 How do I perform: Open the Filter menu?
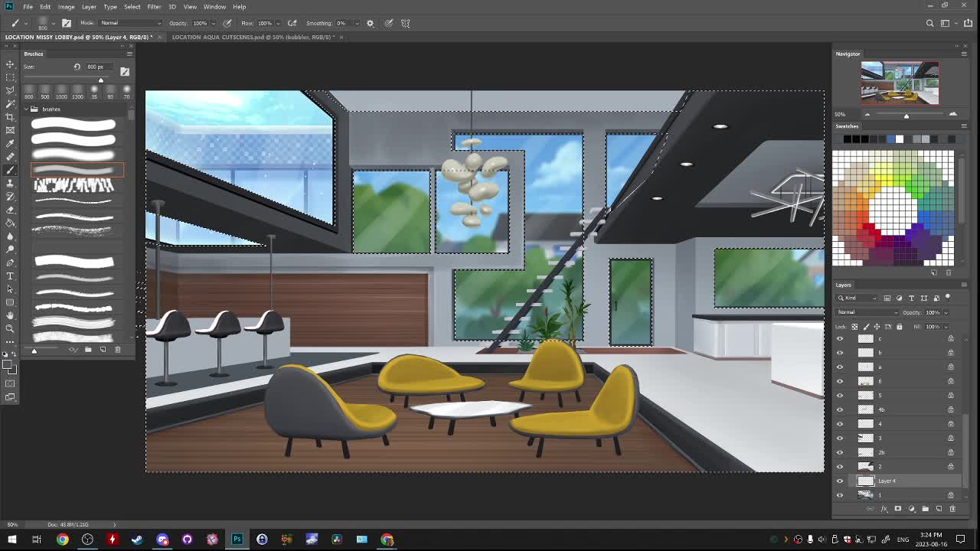(154, 7)
